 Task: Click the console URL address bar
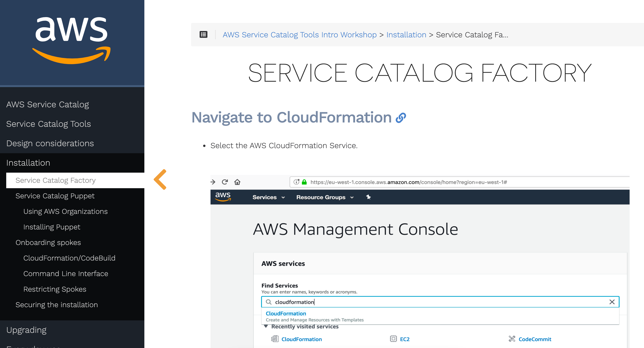pos(460,182)
